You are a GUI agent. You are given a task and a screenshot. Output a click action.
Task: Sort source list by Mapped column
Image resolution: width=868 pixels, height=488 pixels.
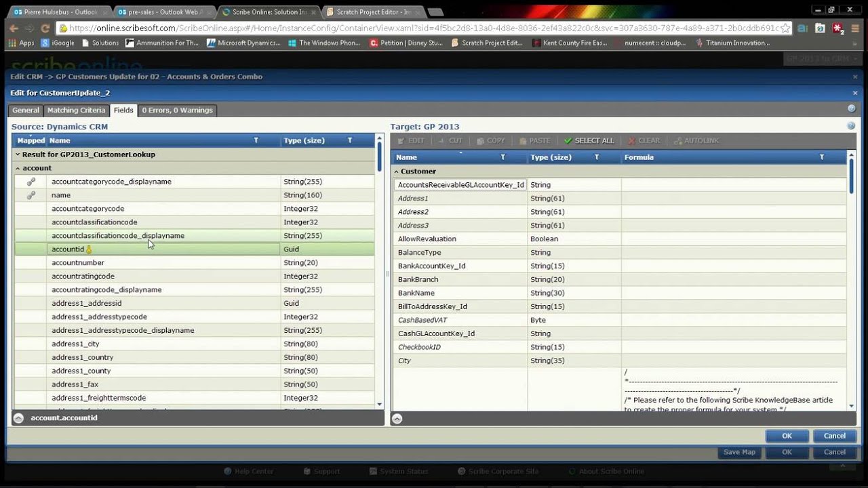point(31,140)
